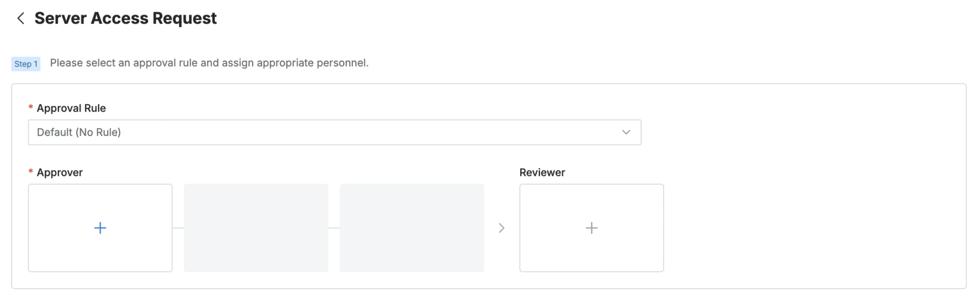
Task: Click the Step 1 badge
Action: [26, 64]
